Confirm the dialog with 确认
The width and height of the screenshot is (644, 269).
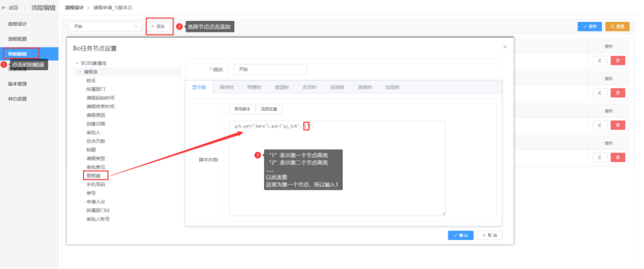pyautogui.click(x=461, y=236)
